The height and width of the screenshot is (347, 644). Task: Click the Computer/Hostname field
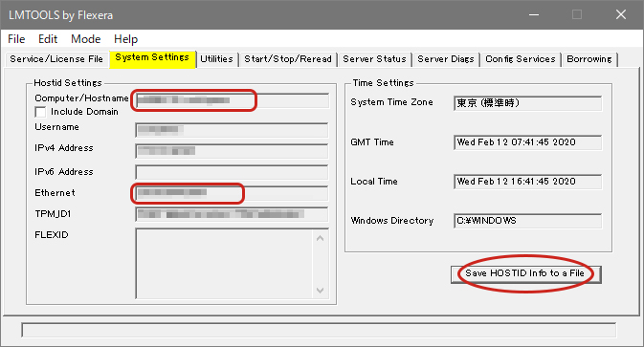[232, 100]
